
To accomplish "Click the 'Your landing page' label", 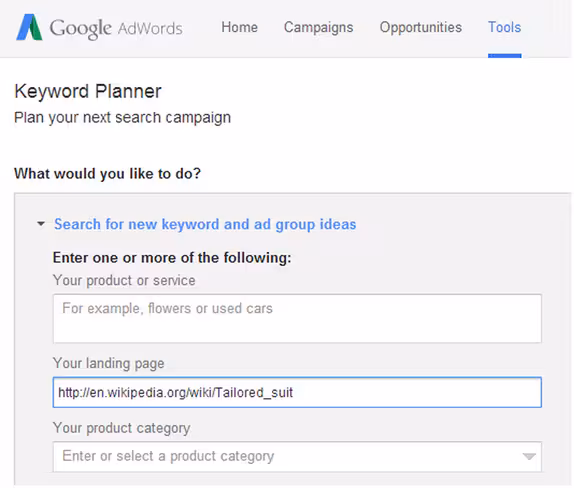I will 109,364.
